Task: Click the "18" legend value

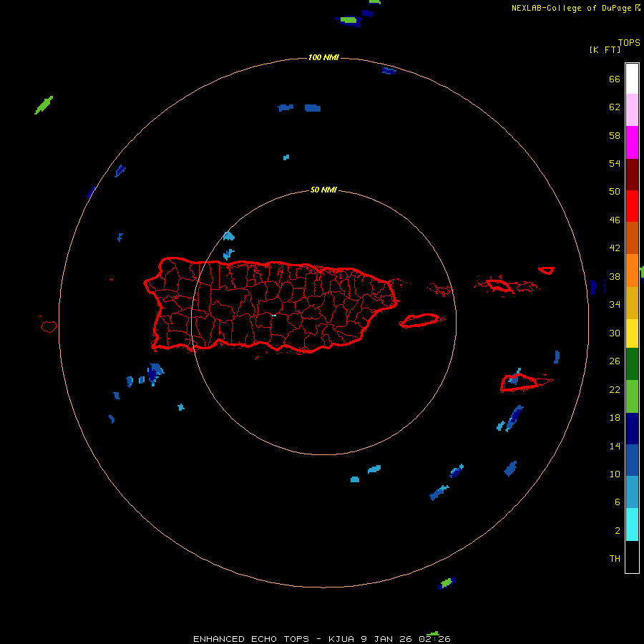Action: point(615,418)
